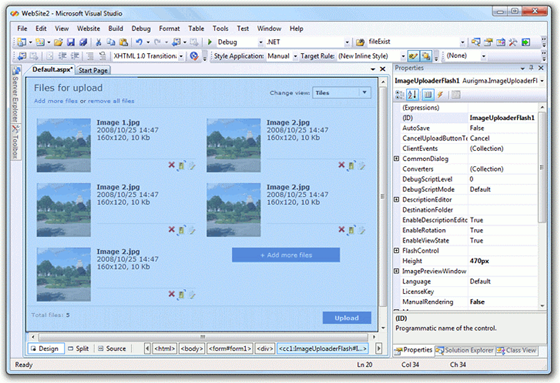The width and height of the screenshot is (560, 383).
Task: Select the <body> tag breadcrumb
Action: pyautogui.click(x=192, y=348)
